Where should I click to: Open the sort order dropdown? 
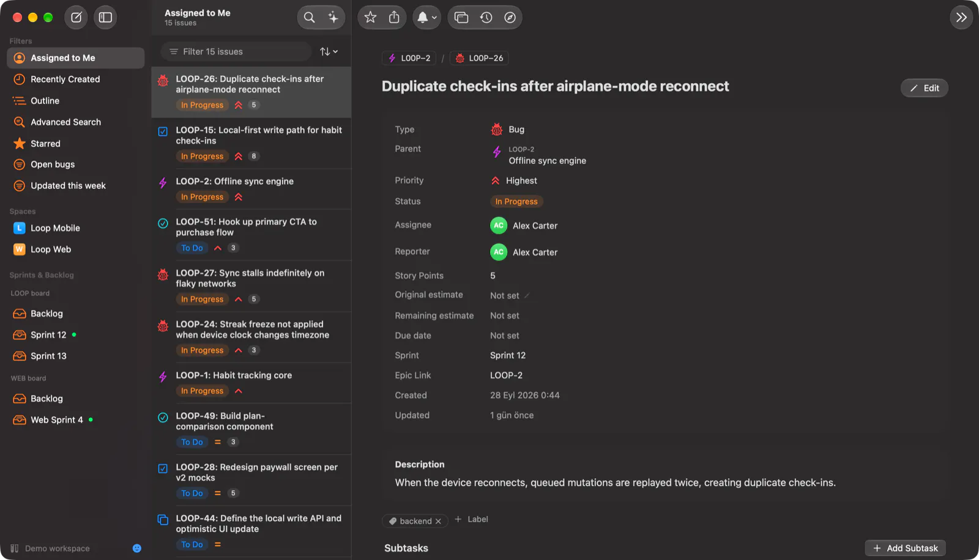click(x=329, y=51)
